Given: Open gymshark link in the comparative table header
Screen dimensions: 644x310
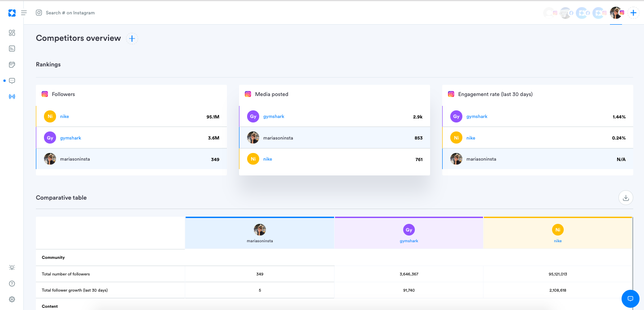Looking at the screenshot, I should (409, 241).
